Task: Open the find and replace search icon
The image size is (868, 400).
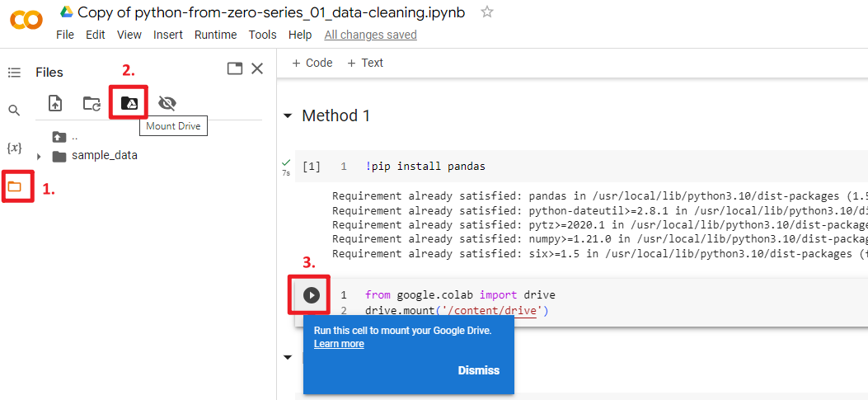Action: coord(14,111)
